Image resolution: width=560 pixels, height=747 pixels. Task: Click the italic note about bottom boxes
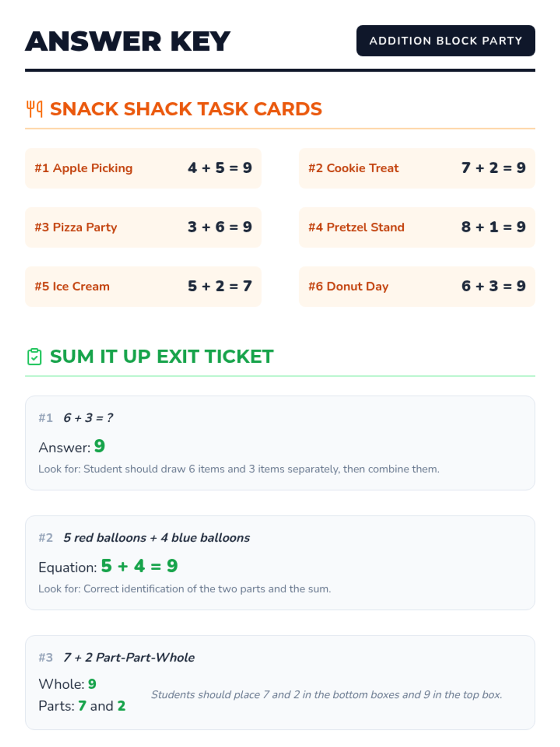point(326,695)
